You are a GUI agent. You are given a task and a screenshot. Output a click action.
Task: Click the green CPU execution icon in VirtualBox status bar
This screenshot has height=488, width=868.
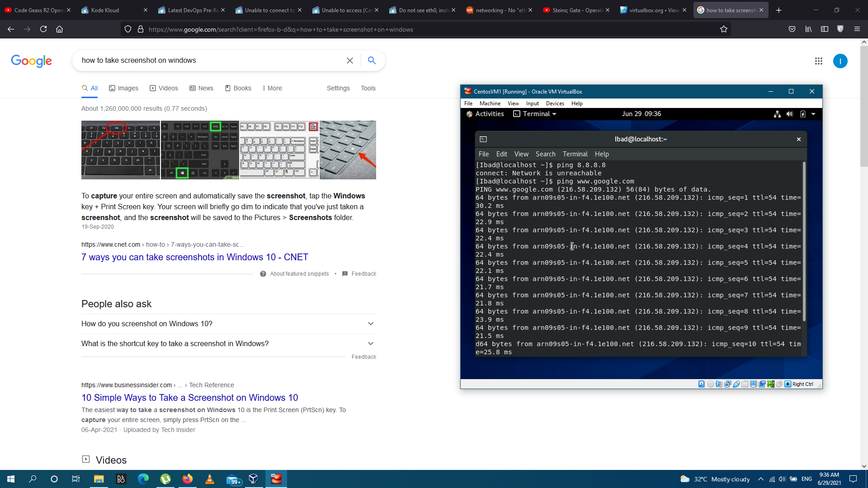click(x=770, y=384)
